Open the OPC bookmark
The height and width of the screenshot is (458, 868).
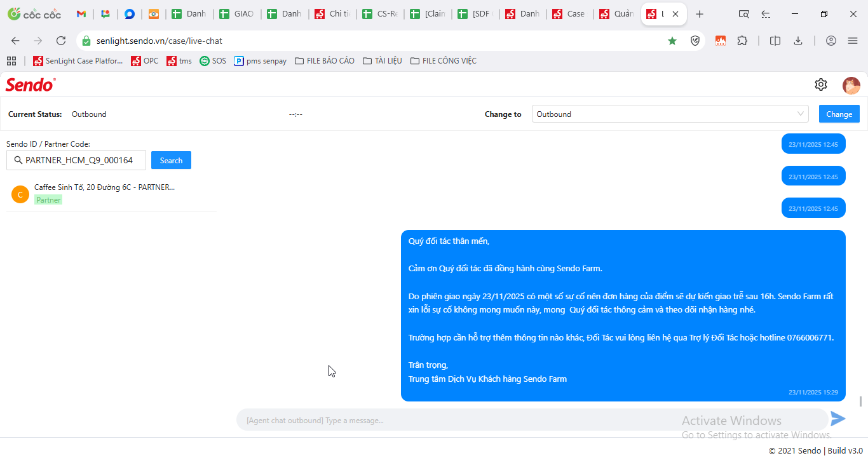tap(145, 61)
